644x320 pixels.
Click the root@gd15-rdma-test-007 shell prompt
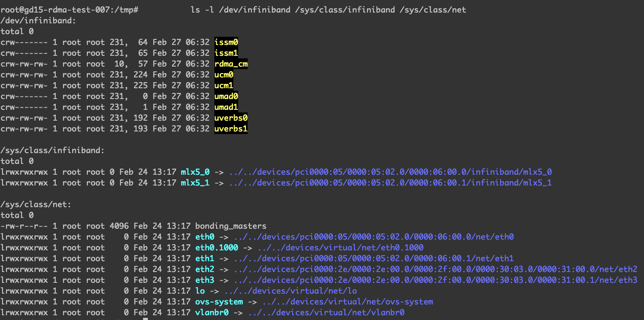pyautogui.click(x=69, y=10)
